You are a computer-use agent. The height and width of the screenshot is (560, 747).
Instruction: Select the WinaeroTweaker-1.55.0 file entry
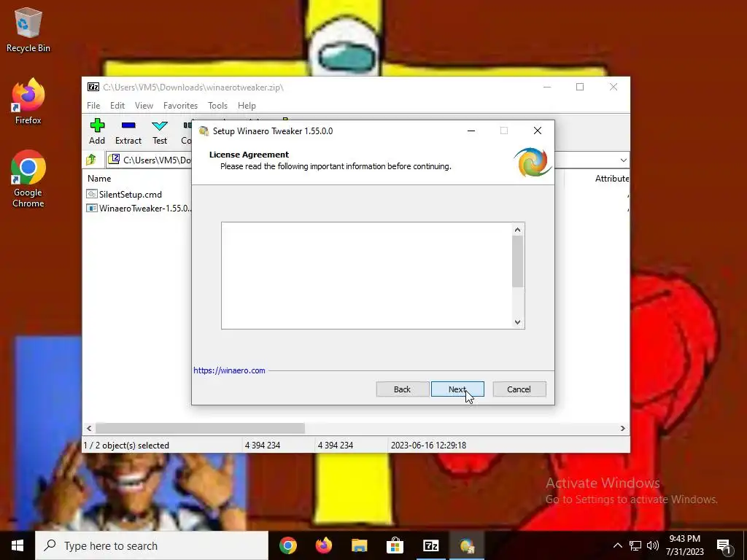click(139, 208)
